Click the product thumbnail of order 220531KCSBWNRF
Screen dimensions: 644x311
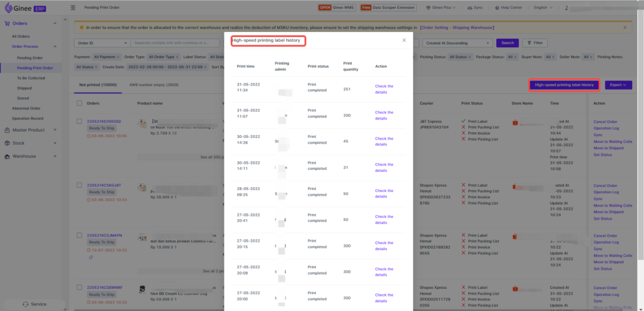143,290
